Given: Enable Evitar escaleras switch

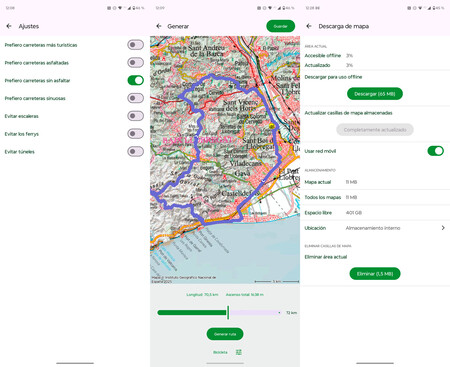Looking at the screenshot, I should click(135, 116).
